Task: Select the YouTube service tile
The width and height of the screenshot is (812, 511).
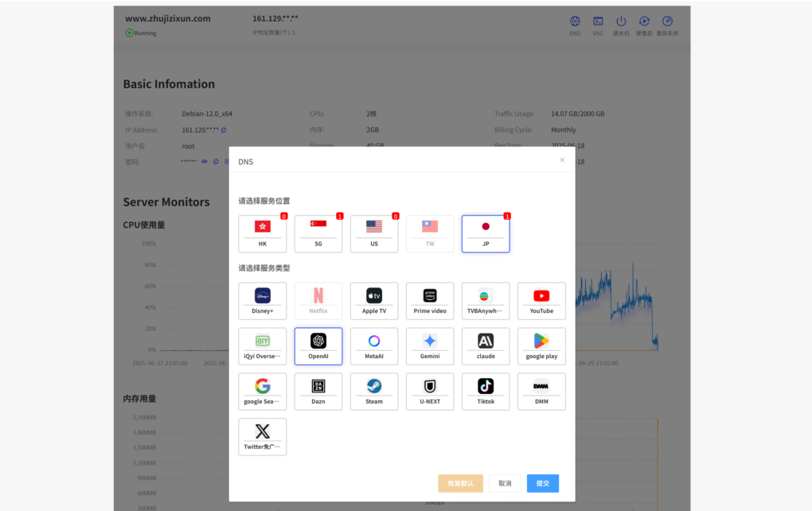Action: tap(541, 301)
